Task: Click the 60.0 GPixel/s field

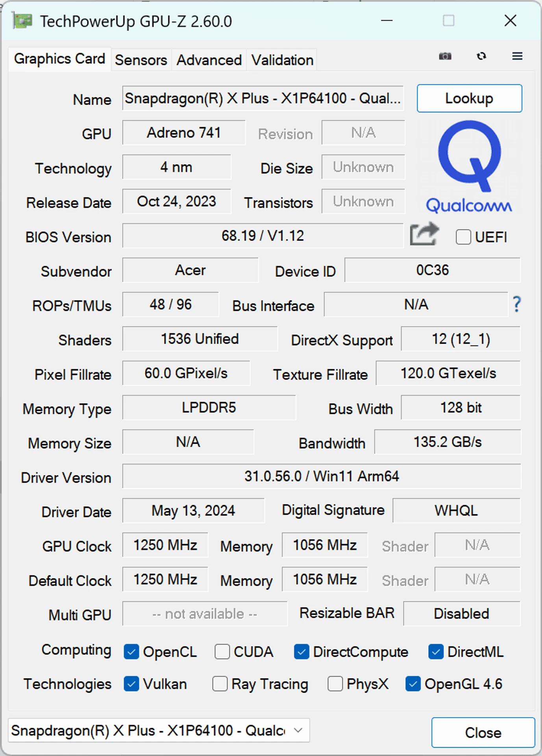Action: click(x=186, y=373)
